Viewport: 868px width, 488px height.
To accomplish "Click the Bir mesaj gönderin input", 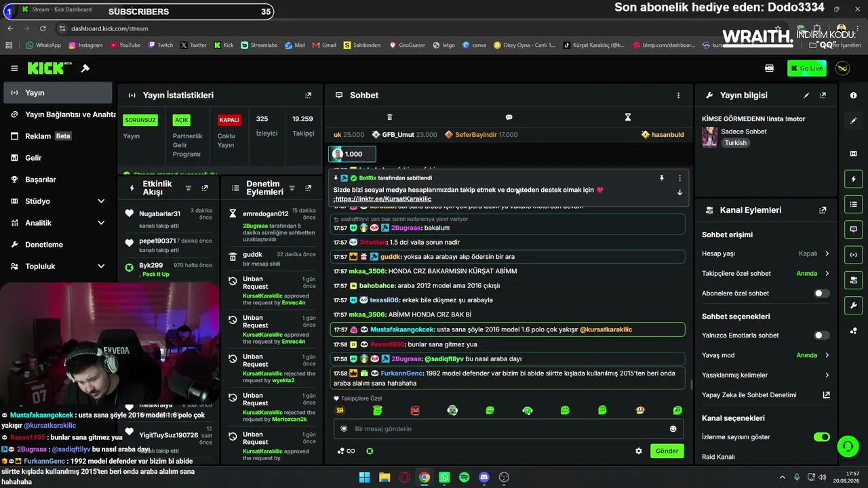I will coord(509,429).
